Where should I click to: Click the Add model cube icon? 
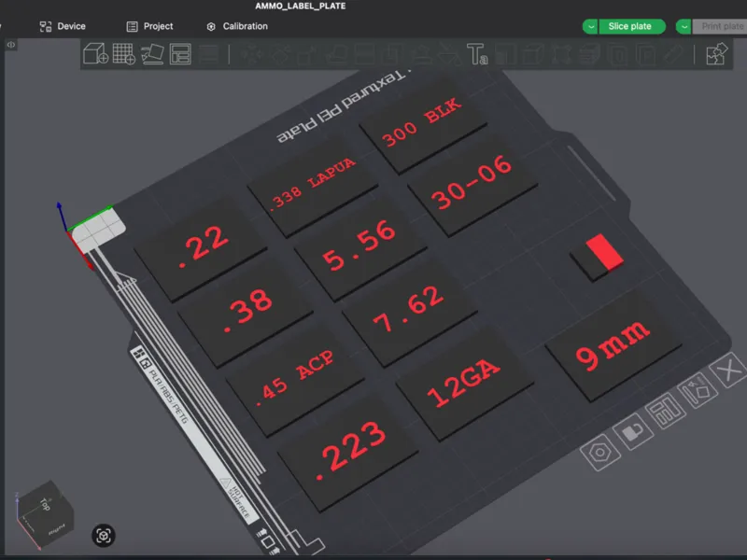[96, 54]
